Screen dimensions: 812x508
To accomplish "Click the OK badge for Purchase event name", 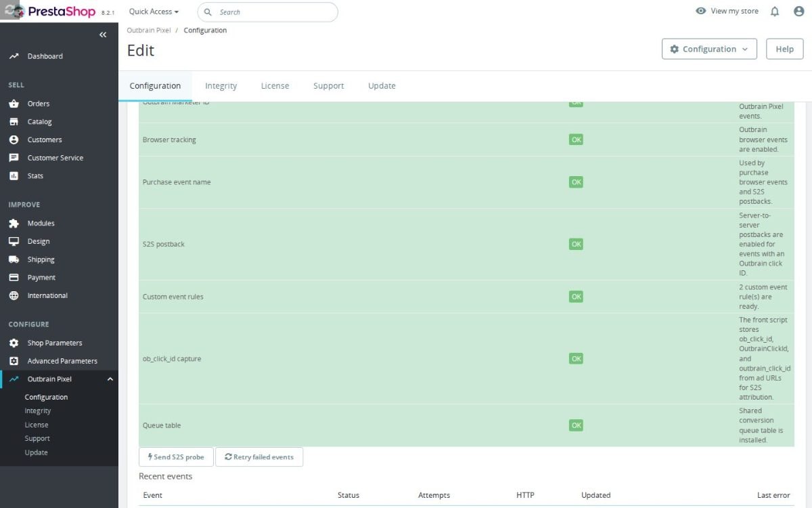I will (x=576, y=182).
